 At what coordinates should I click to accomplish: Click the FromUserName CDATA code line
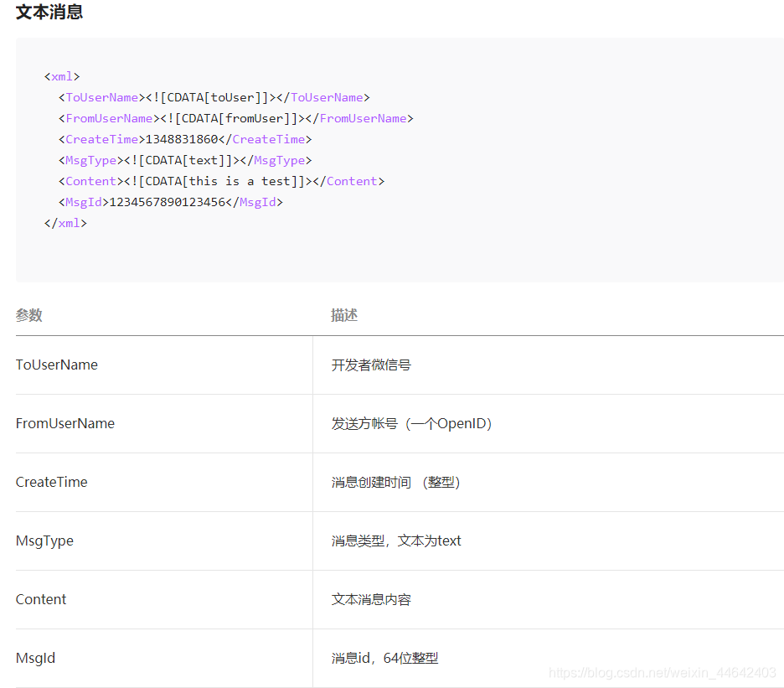point(236,119)
